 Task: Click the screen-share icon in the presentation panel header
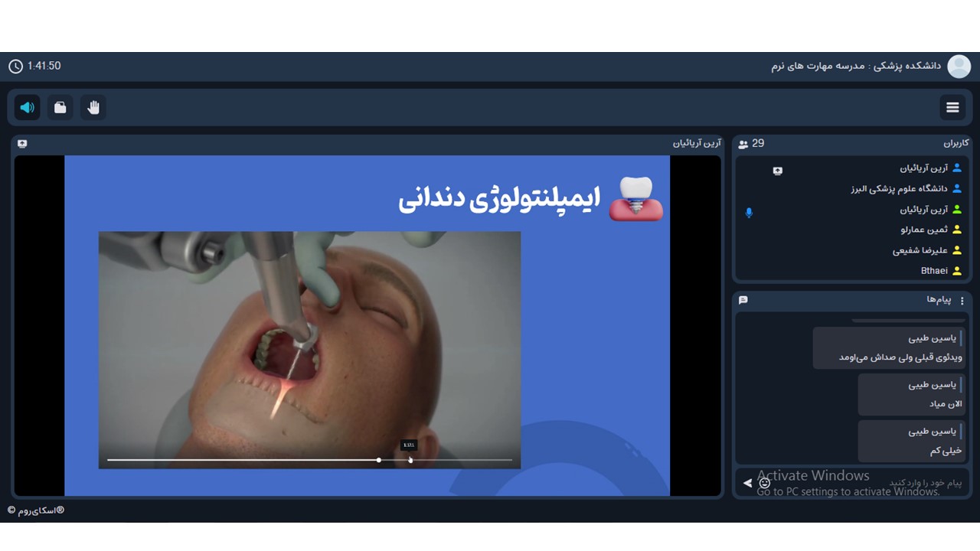[x=22, y=144]
